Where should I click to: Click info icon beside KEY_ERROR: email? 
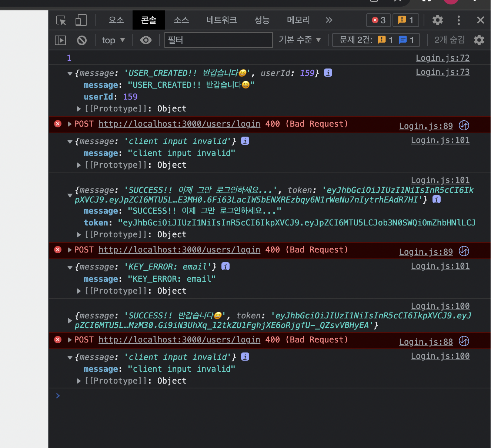(x=226, y=267)
